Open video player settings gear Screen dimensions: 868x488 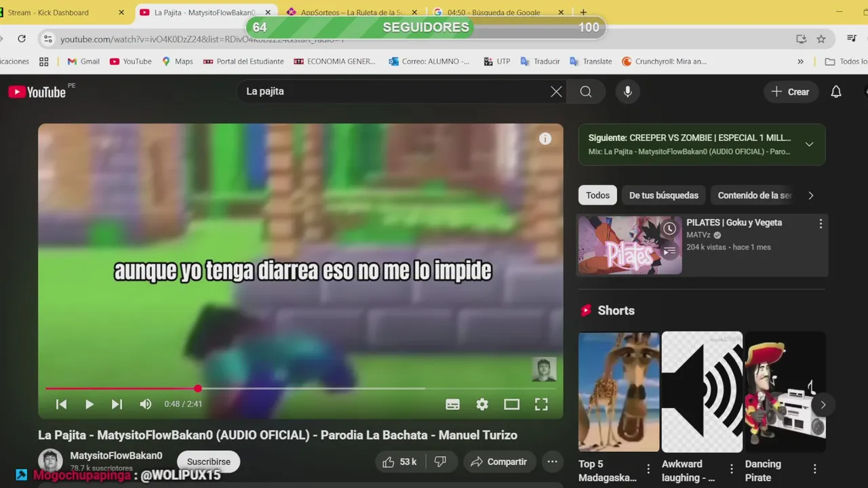[x=482, y=405]
